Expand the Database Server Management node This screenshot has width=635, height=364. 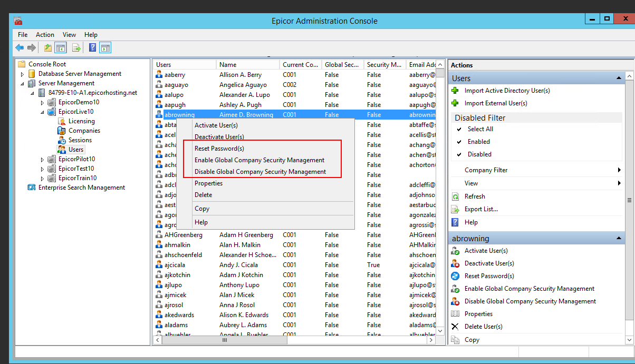tap(23, 74)
